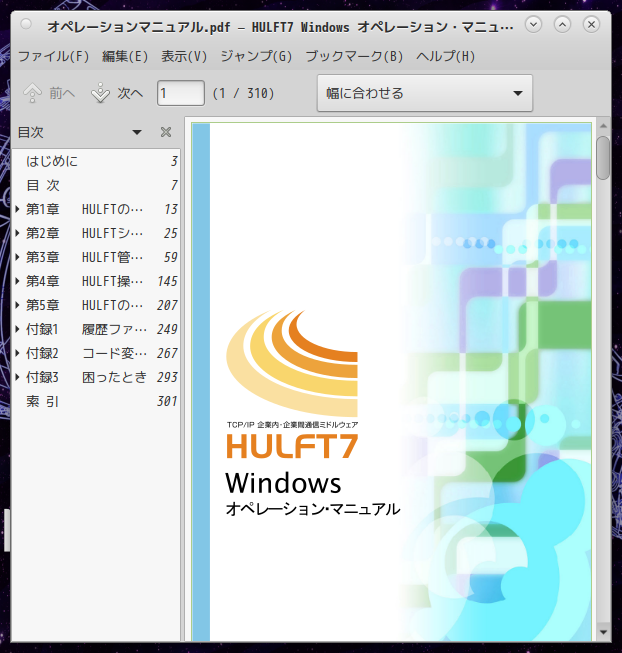
Task: Open the ブックマーク(B) menu
Action: [354, 56]
